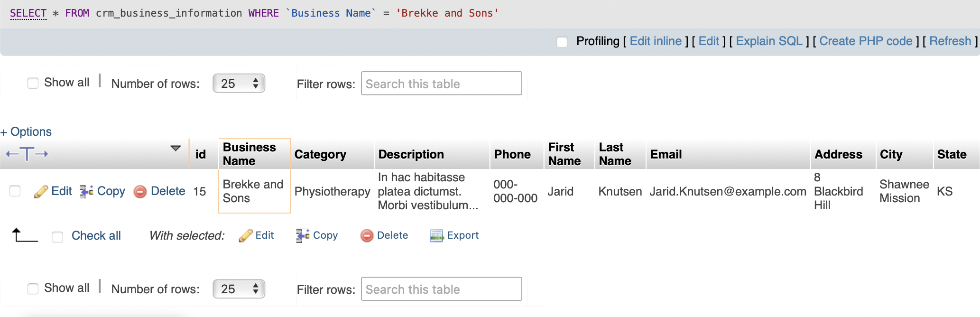The height and width of the screenshot is (317, 980).
Task: Open the top Number of rows dropdown
Action: coord(239,83)
